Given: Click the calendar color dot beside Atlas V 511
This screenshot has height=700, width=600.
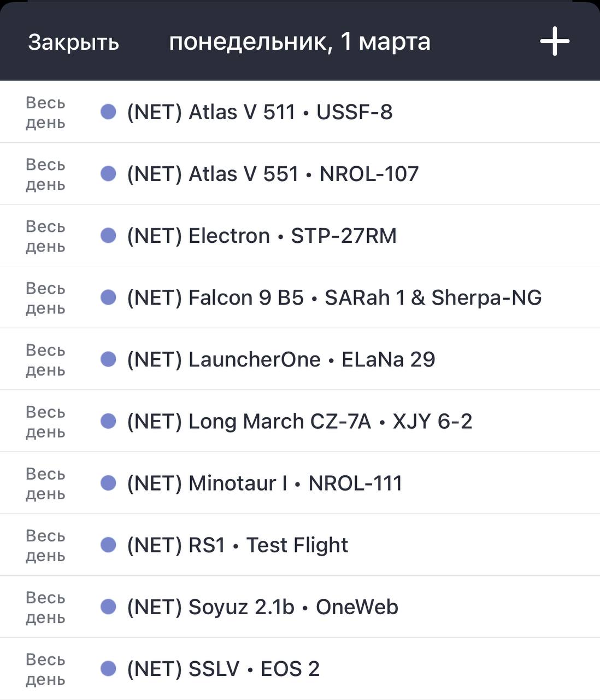Looking at the screenshot, I should (108, 112).
